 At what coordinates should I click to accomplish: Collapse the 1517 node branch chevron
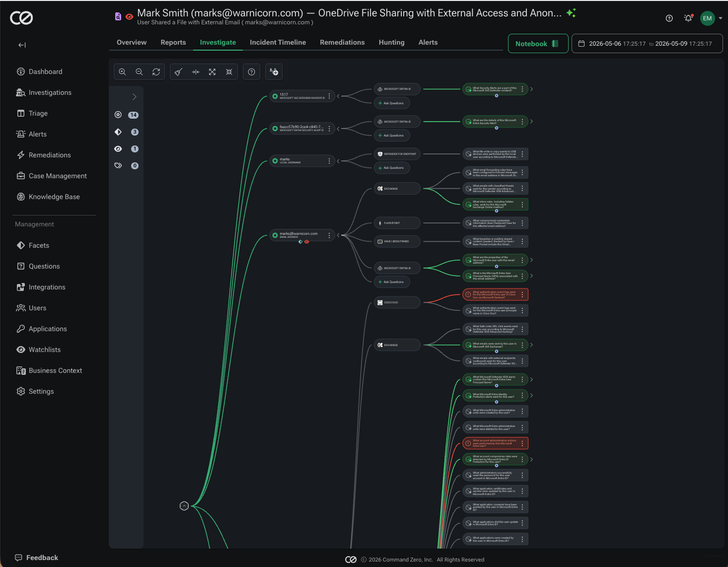pos(338,96)
